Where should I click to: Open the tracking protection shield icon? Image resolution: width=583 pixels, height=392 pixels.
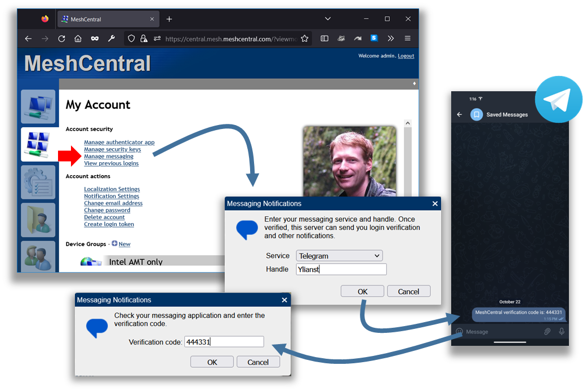click(x=131, y=38)
